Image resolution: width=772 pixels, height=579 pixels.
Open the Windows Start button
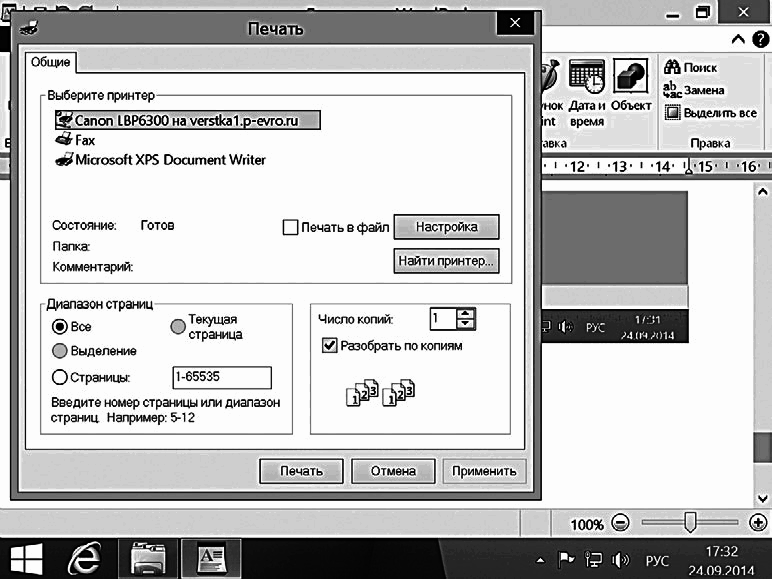tap(26, 559)
